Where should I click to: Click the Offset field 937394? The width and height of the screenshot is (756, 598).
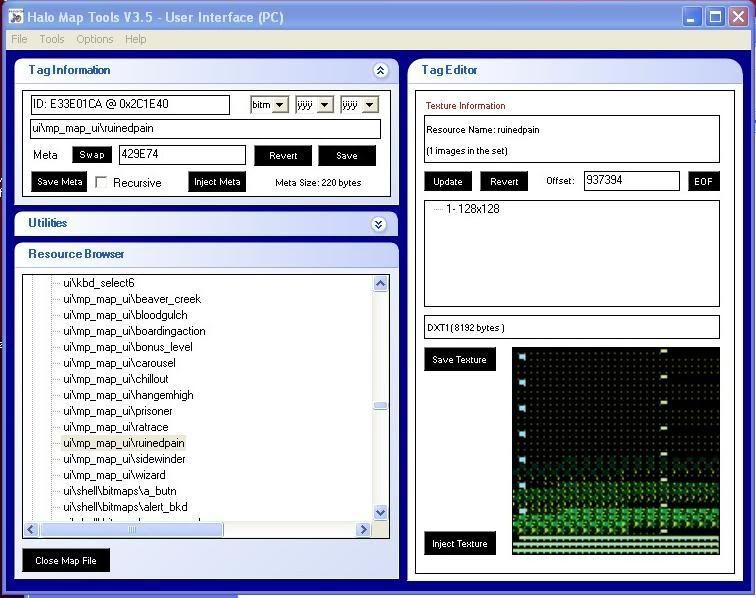click(632, 181)
